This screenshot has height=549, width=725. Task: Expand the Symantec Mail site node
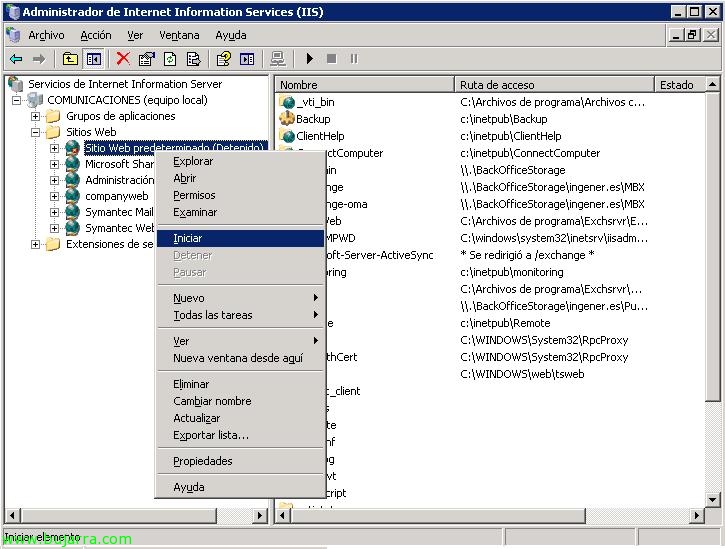(x=55, y=212)
